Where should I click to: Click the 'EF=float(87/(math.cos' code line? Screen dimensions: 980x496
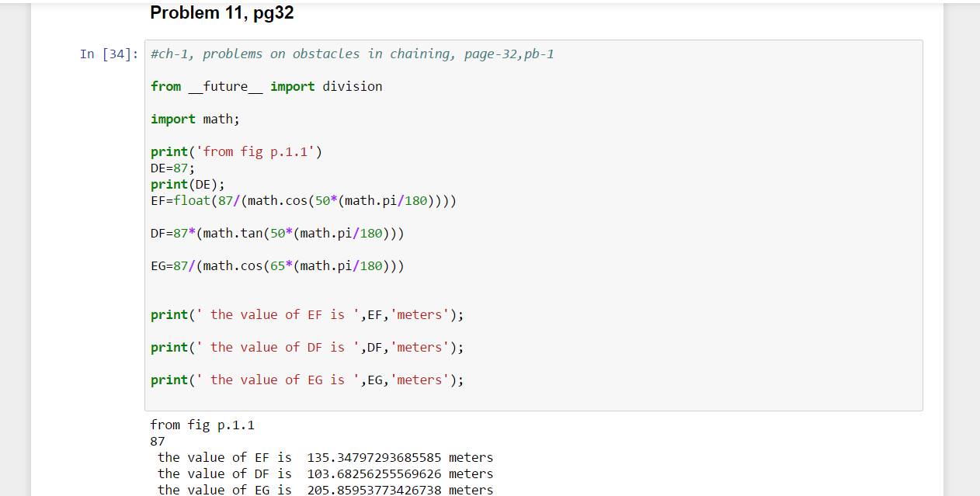[x=303, y=201]
